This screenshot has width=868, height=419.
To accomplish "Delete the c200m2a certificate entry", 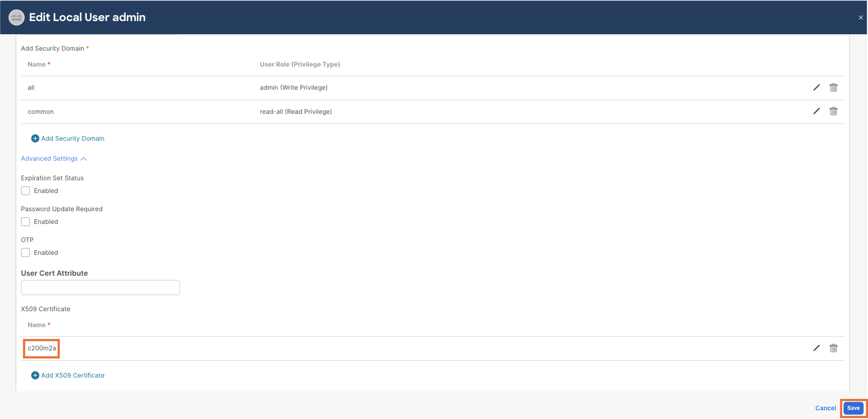I will tap(833, 348).
